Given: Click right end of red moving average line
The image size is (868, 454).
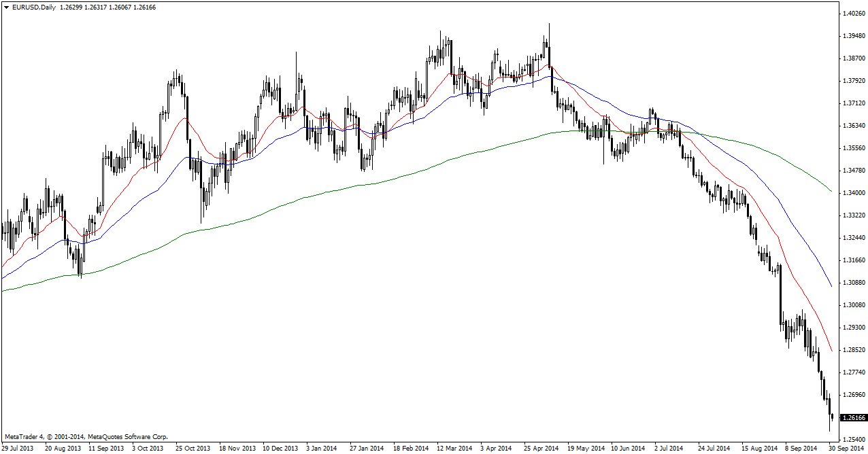Looking at the screenshot, I should (831, 350).
